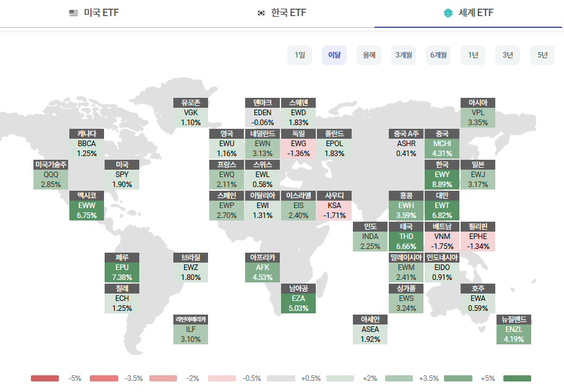The image size is (564, 392).
Task: Click the 폴란드 EPOL tile
Action: click(x=334, y=144)
